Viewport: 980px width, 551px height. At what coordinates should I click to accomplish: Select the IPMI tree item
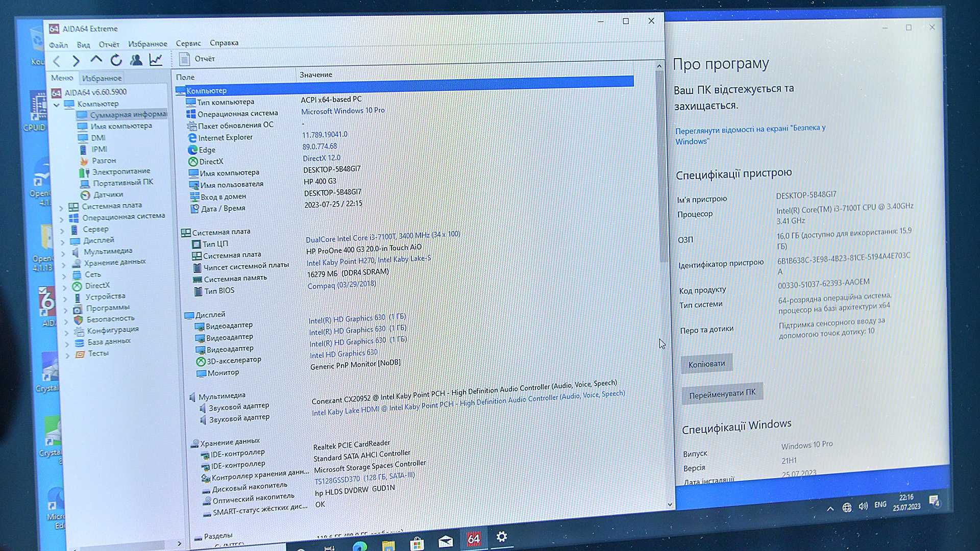[93, 149]
